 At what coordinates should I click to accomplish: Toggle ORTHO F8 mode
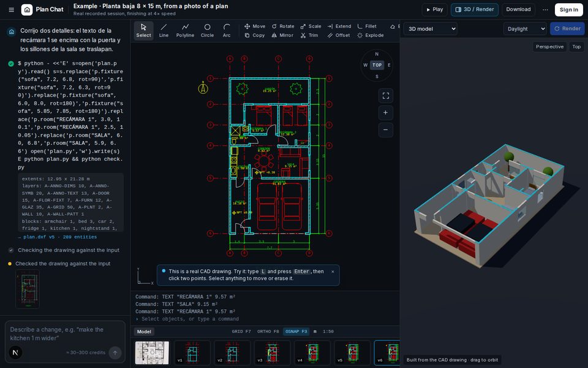click(x=268, y=332)
